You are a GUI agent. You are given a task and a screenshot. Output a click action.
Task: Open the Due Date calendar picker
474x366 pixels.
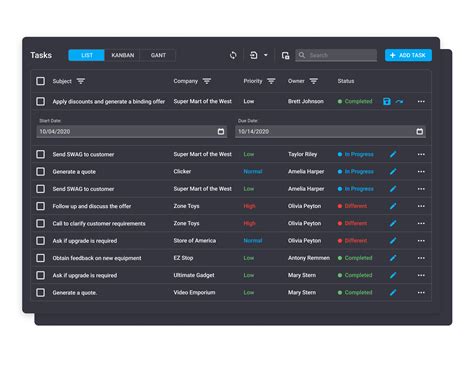click(420, 132)
